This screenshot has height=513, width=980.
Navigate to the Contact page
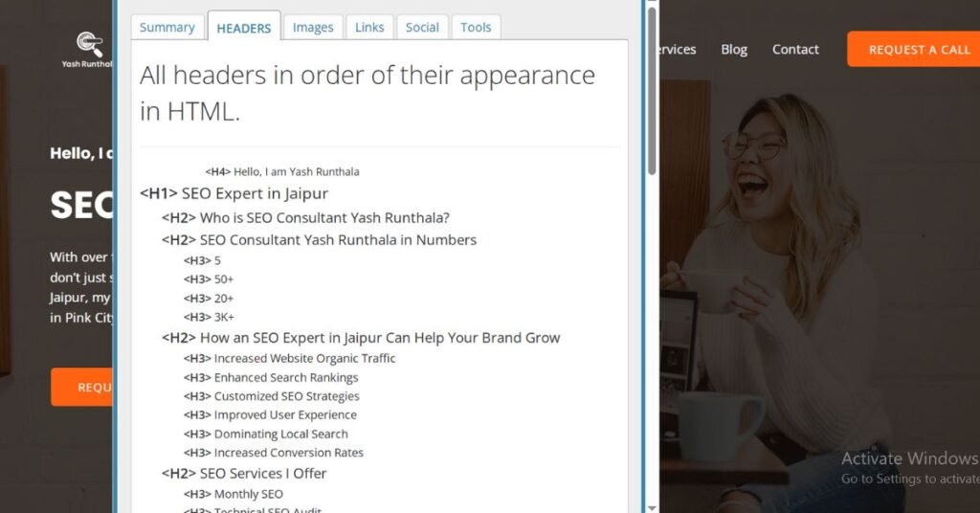795,50
